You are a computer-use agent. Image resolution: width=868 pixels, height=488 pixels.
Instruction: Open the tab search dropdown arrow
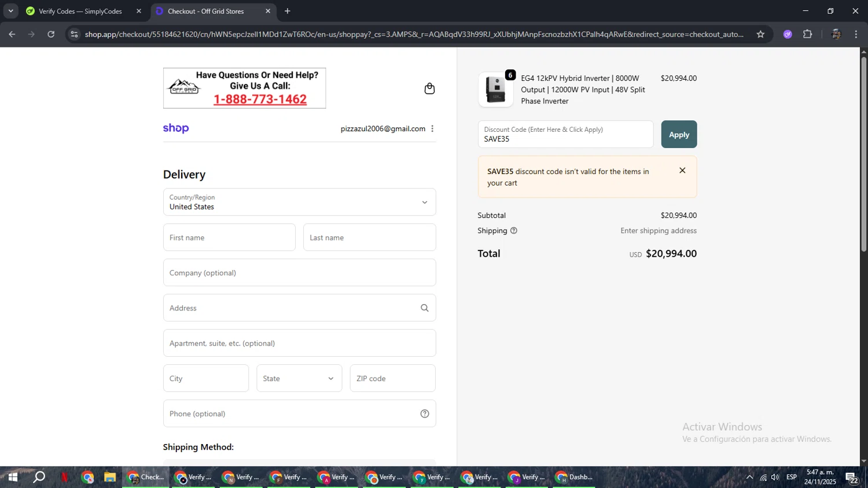[x=10, y=11]
